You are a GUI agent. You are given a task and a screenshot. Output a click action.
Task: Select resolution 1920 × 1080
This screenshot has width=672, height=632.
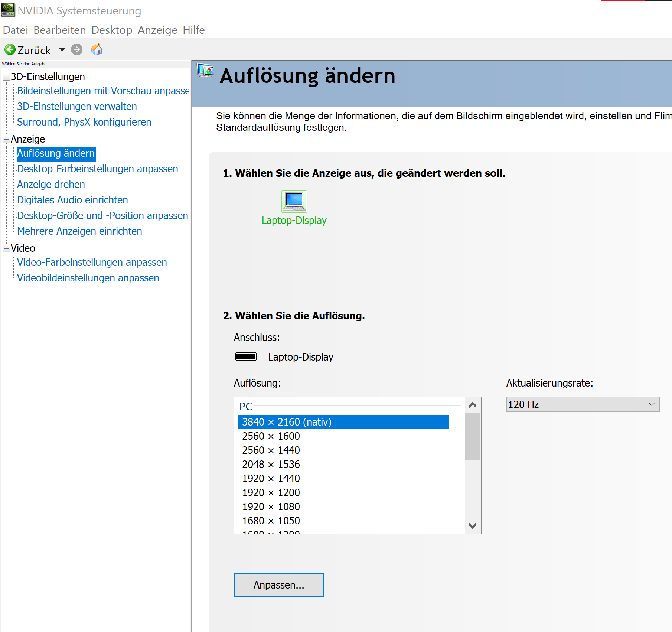271,506
